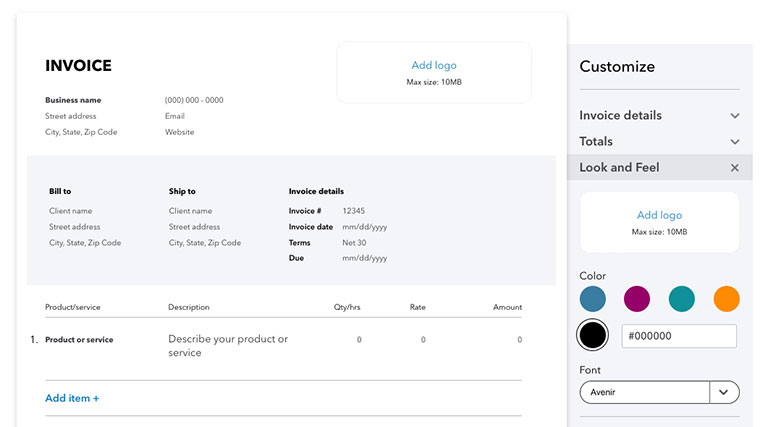Click the Describe your product description field

tap(228, 346)
